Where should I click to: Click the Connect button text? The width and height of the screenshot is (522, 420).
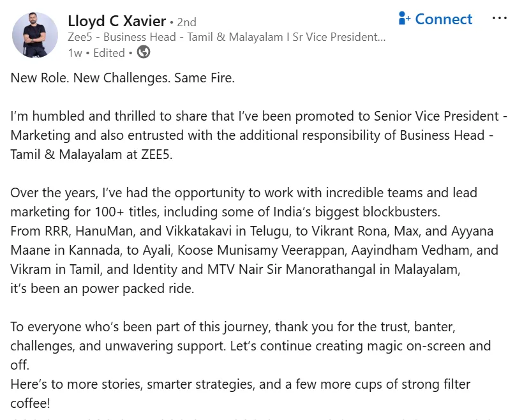click(x=444, y=19)
